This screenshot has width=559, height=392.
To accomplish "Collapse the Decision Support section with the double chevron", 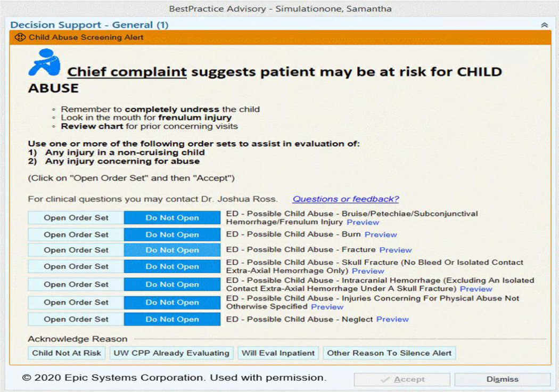I will tap(545, 25).
